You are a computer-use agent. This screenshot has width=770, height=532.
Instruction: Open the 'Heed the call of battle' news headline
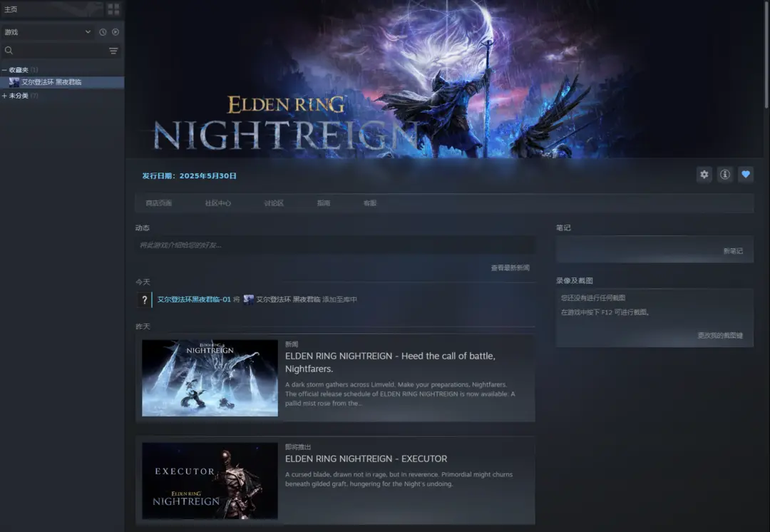pyautogui.click(x=390, y=362)
